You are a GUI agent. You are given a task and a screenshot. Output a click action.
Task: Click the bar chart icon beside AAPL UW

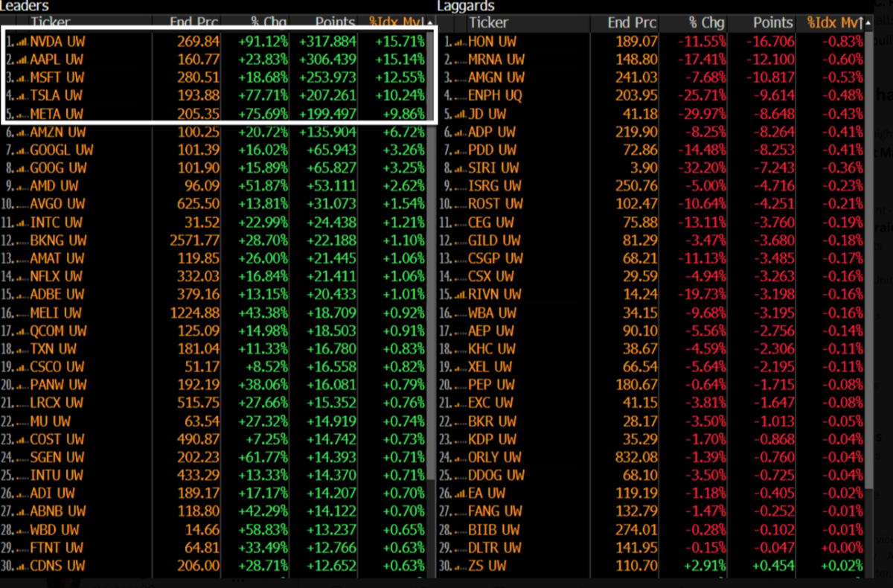click(22, 60)
